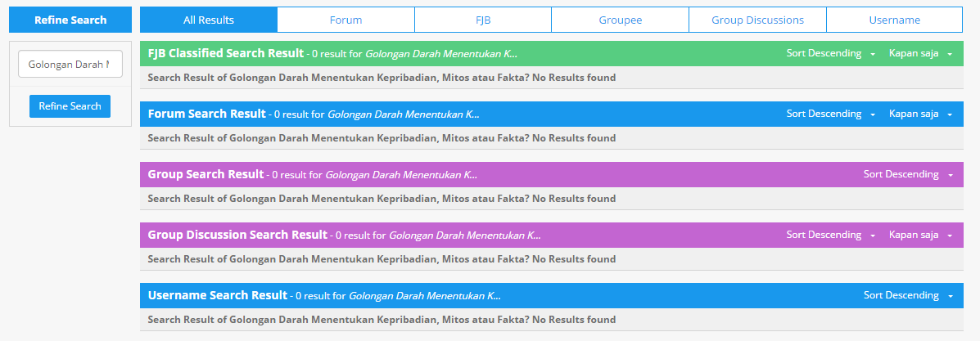
Task: Expand Sort Descending in Group Search Result
Action: pos(907,175)
